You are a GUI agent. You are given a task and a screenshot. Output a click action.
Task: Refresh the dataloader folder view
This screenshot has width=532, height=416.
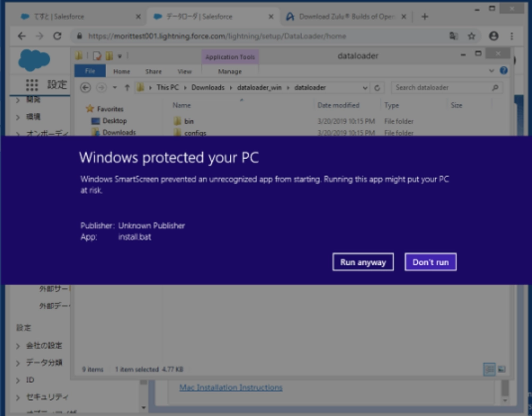[x=377, y=88]
